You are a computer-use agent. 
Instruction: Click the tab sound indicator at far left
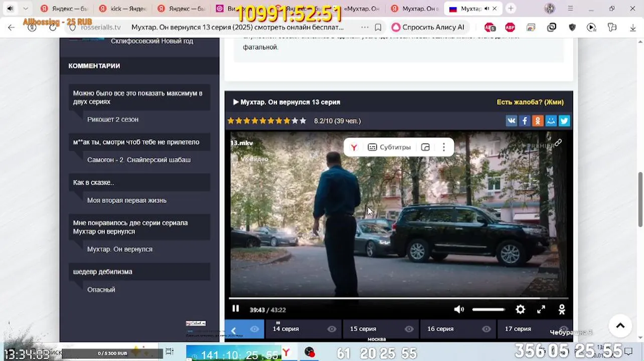10,9
